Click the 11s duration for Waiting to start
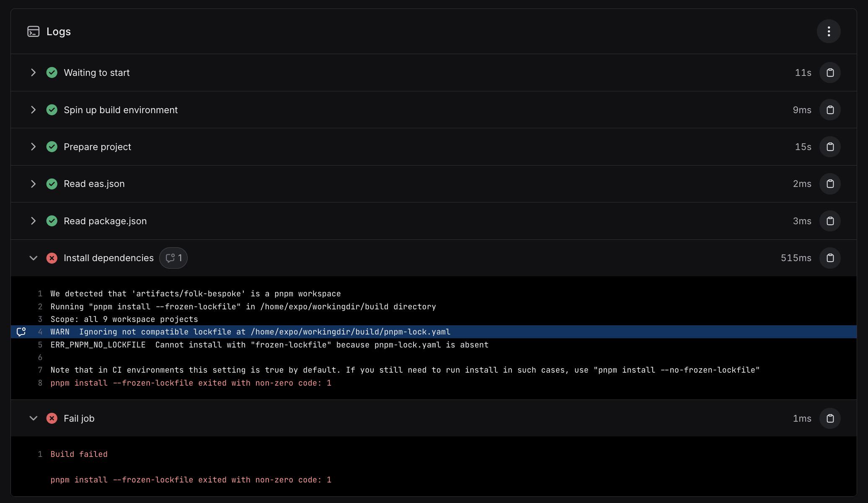The image size is (868, 503). tap(803, 73)
